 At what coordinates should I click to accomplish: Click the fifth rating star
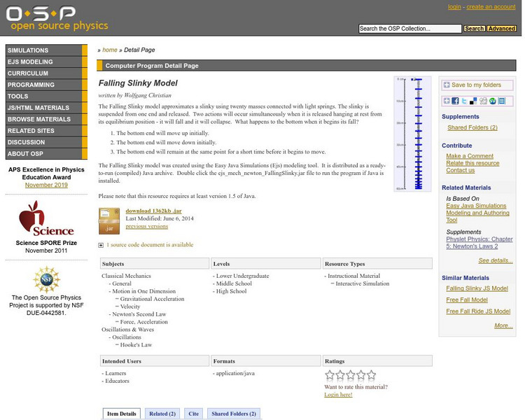[371, 374]
